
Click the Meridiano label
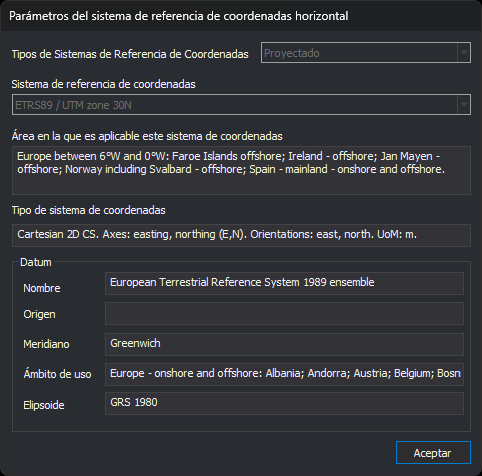coord(46,344)
